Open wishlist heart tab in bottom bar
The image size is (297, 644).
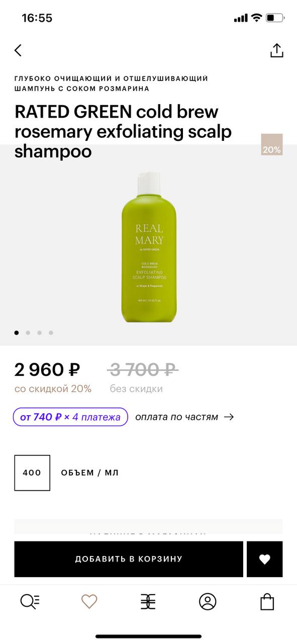(x=89, y=601)
